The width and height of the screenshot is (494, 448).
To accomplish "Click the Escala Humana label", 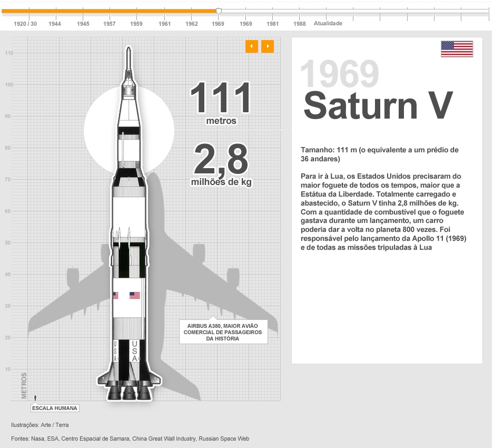I will [55, 408].
